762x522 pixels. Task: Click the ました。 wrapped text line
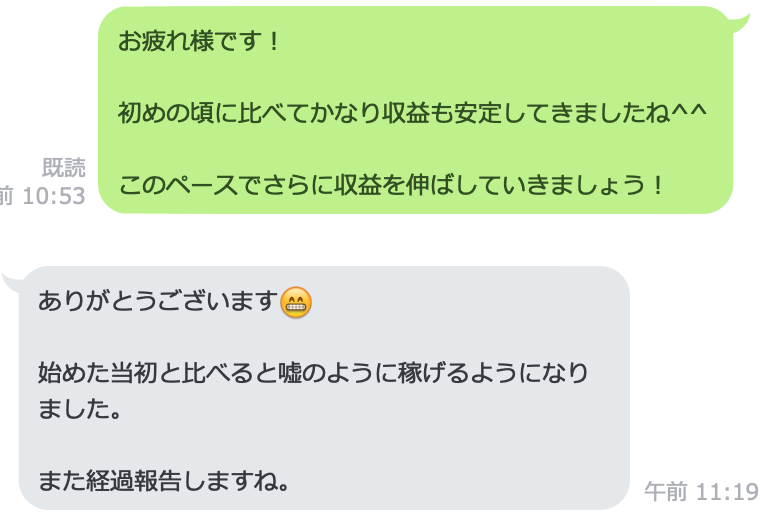point(79,408)
